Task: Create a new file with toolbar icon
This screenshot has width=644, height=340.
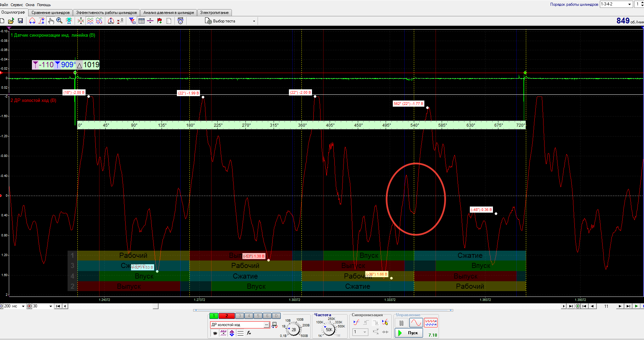Action: coord(2,21)
